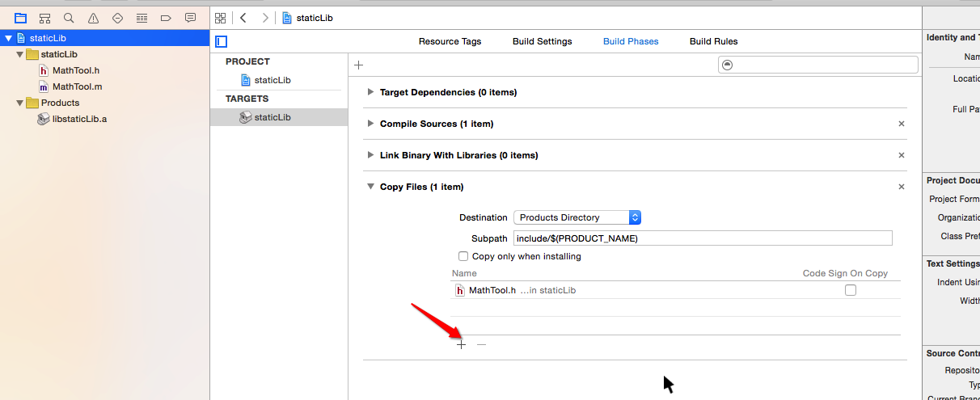This screenshot has width=980, height=400.
Task: Edit the Subpath field
Action: pos(703,238)
